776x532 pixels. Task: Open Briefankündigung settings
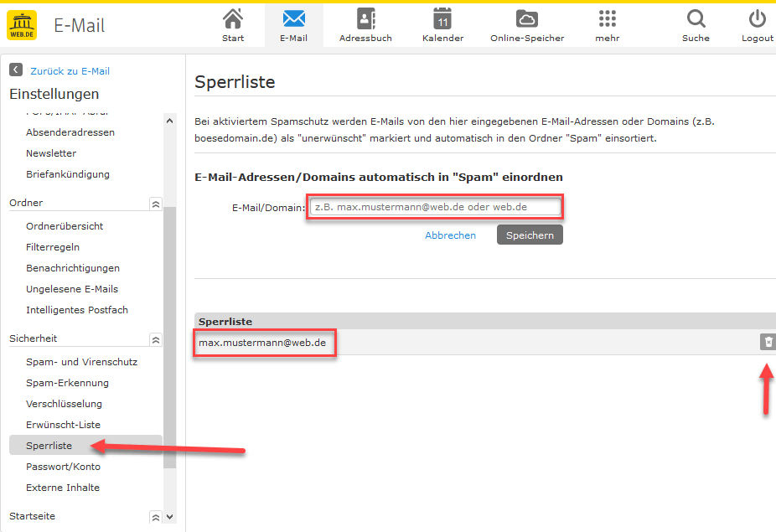pos(68,174)
